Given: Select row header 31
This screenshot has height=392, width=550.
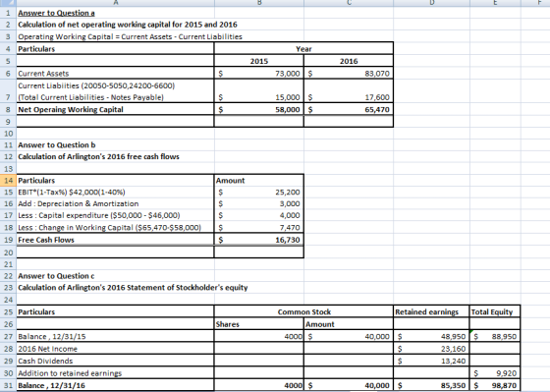Looking at the screenshot, I should 8,385.
